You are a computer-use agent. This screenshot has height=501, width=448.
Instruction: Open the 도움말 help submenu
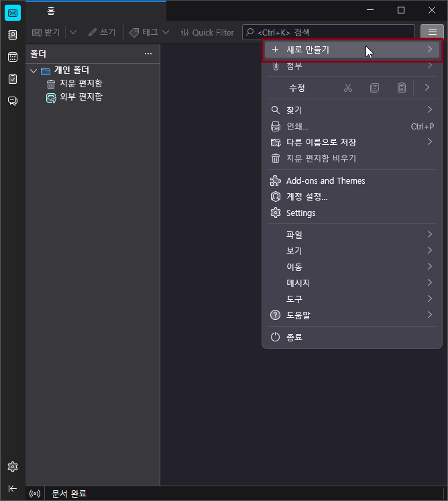352,315
